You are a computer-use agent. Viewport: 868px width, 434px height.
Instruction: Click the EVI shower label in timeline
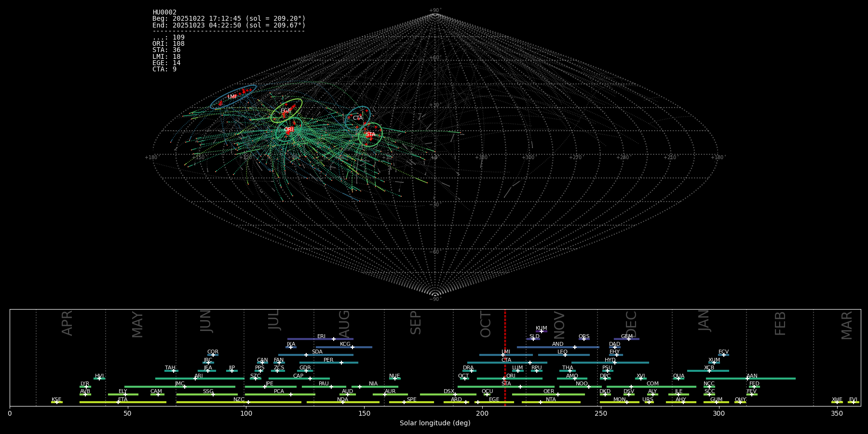click(x=853, y=400)
